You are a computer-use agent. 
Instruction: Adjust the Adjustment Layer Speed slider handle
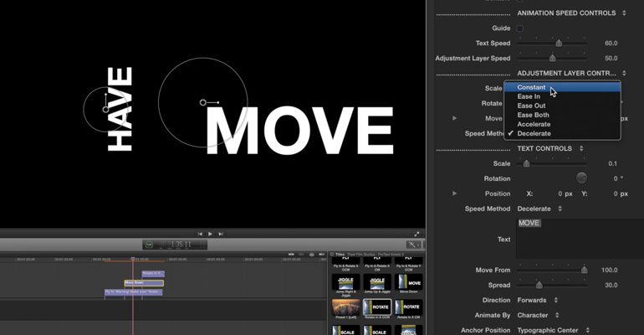tap(553, 59)
